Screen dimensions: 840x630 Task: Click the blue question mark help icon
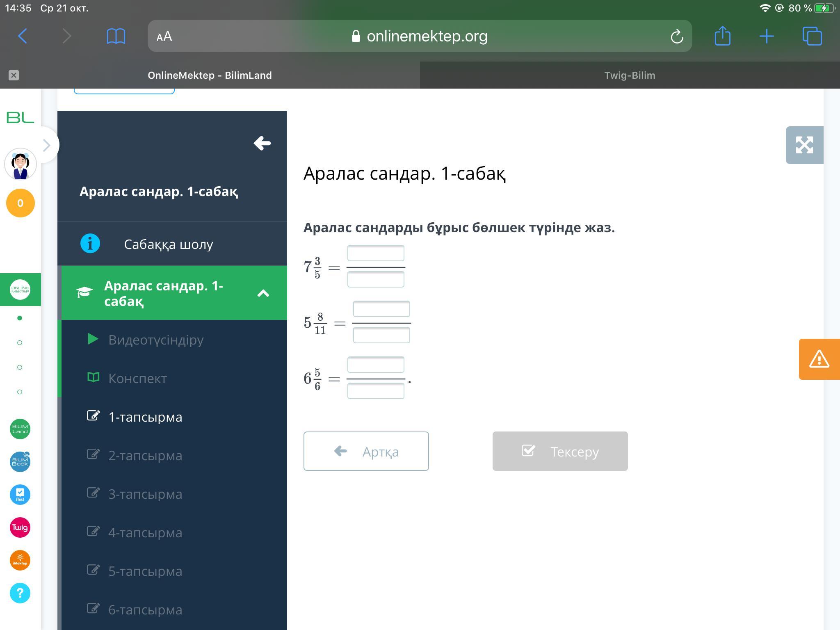pyautogui.click(x=20, y=593)
